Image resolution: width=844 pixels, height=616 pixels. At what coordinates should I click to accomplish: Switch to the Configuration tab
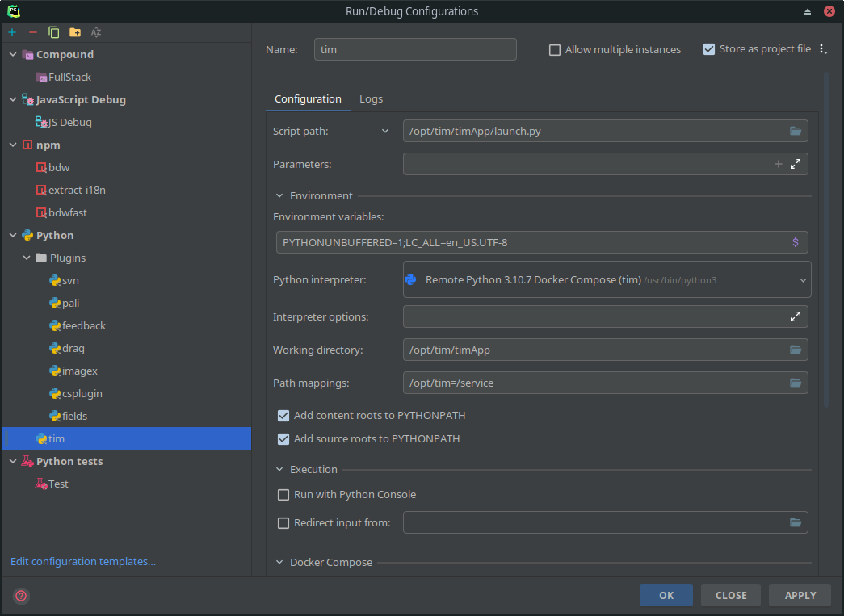(308, 99)
